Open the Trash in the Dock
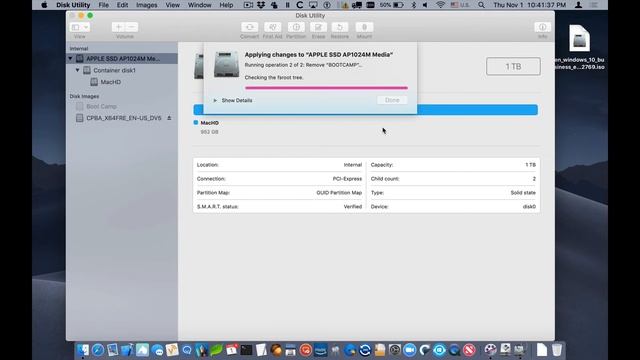Viewport: 640px width, 360px height. pyautogui.click(x=557, y=350)
